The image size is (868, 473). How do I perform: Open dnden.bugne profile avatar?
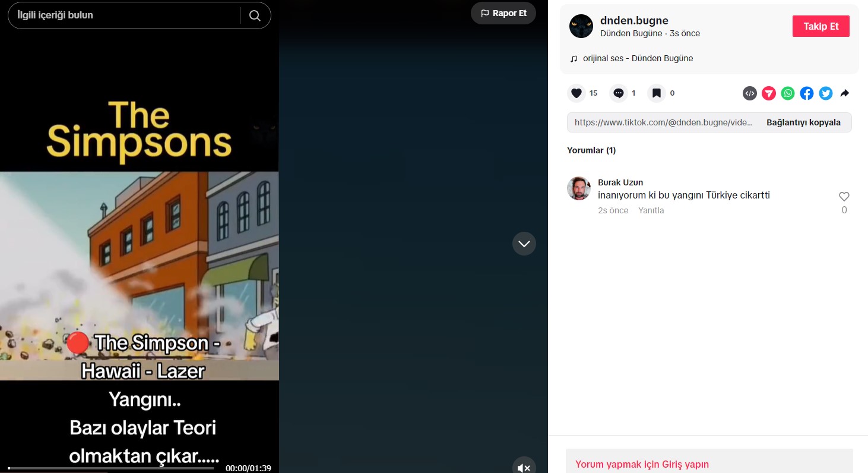click(581, 27)
